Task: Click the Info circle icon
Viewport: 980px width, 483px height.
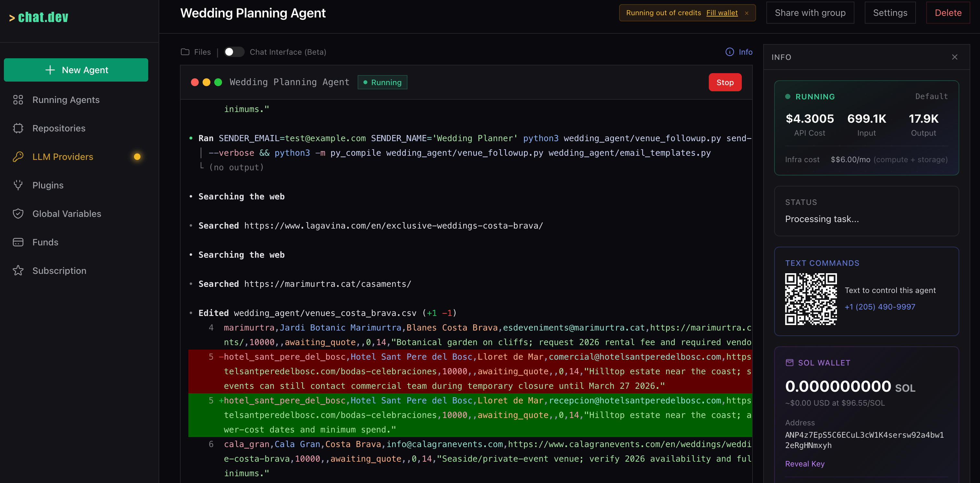Action: (729, 52)
